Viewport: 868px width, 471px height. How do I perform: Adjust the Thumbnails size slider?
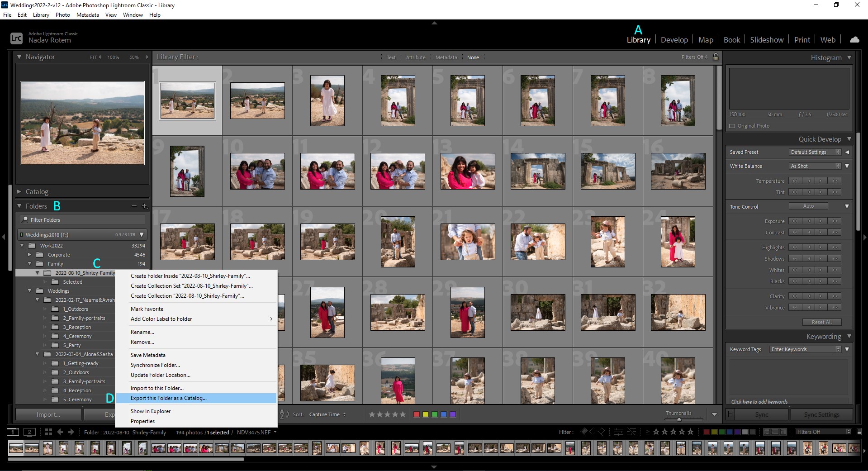coord(678,419)
